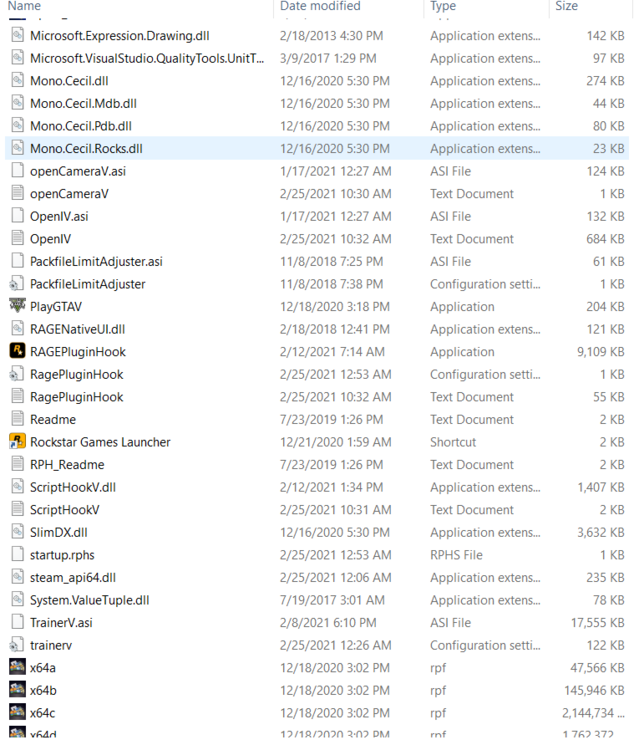The height and width of the screenshot is (750, 639).
Task: Select the Mono.Cecil.Pdb.dll file name
Action: (x=81, y=126)
